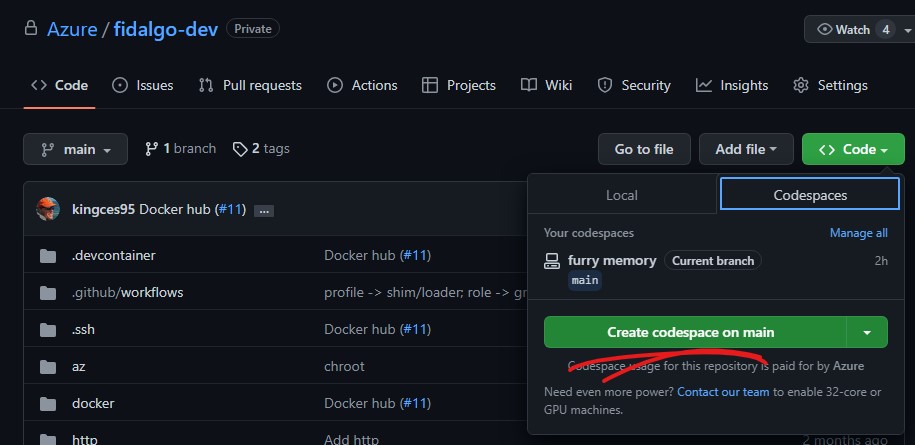Open the kingces95 author link

(103, 209)
